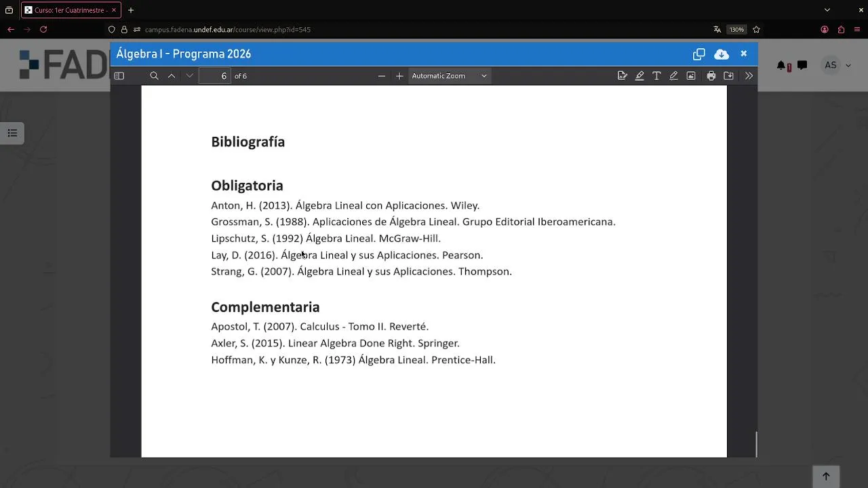Click the 130% zoom indicator
This screenshot has height=488, width=868.
(x=736, y=30)
